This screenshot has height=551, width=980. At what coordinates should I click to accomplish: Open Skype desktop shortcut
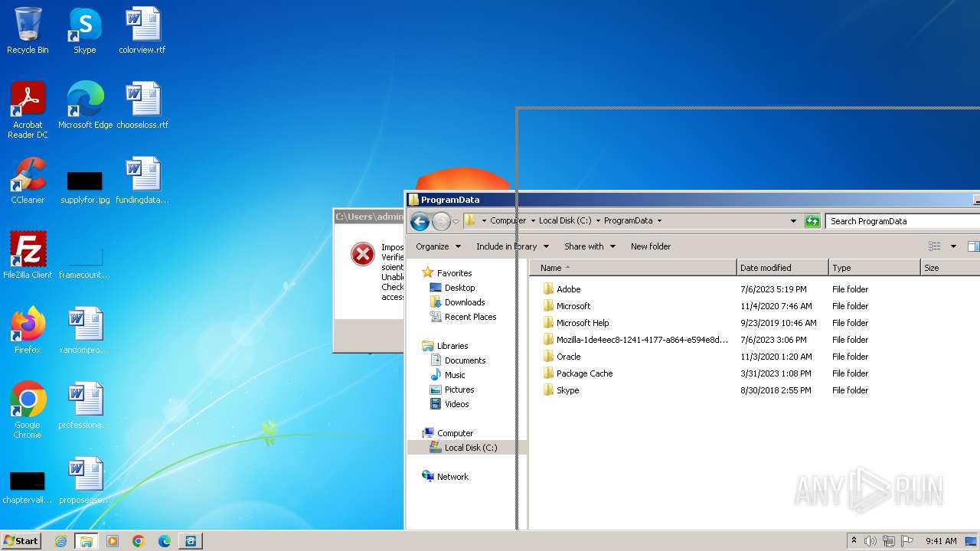pos(84,31)
